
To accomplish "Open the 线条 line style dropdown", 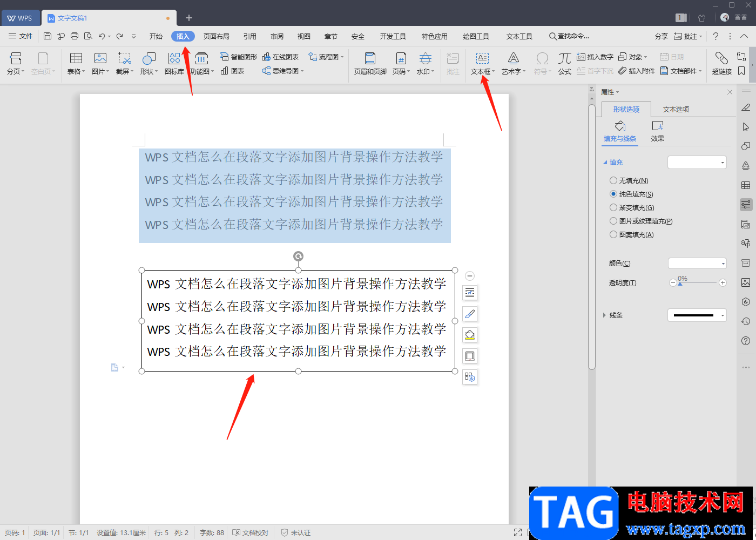I will (697, 315).
